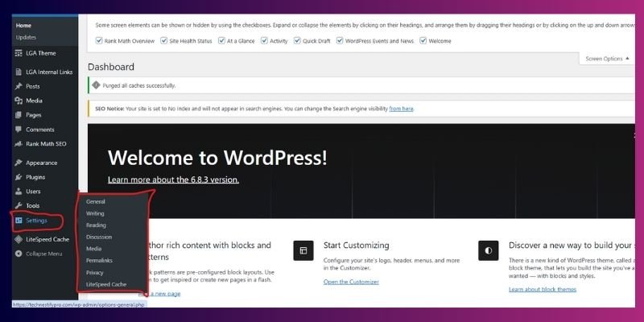This screenshot has width=644, height=322.
Task: Toggle the At a Glance checkbox
Action: (222, 41)
